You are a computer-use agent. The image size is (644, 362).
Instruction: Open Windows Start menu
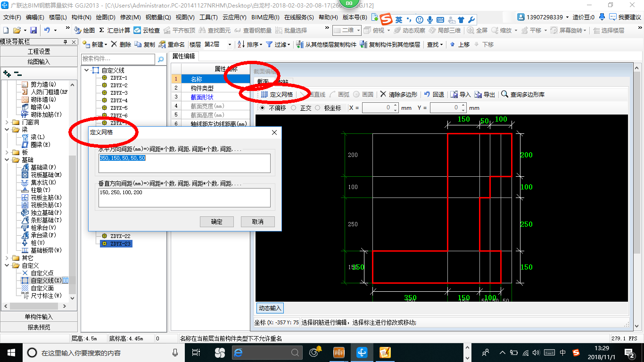[x=11, y=352]
